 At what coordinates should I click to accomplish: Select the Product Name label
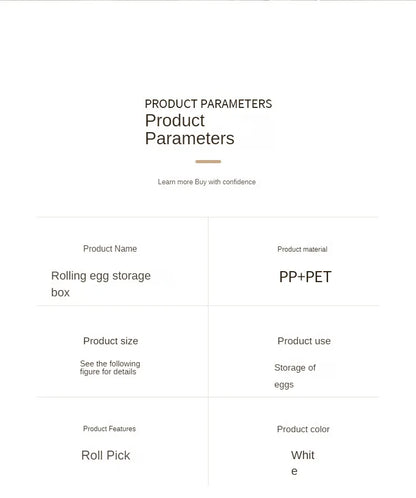point(110,249)
